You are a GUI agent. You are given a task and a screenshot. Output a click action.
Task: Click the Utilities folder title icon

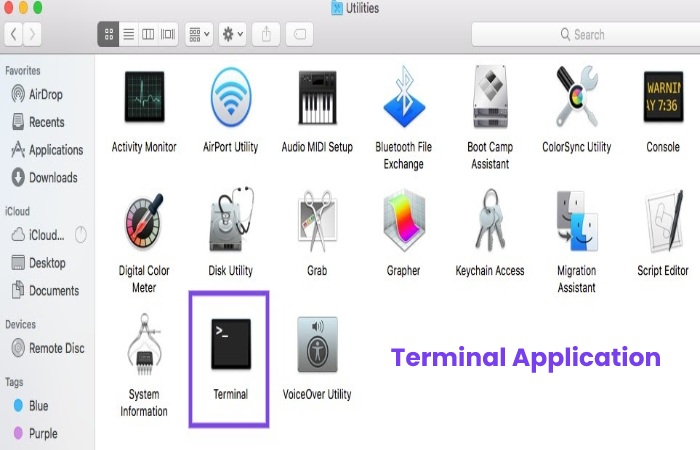coord(337,8)
